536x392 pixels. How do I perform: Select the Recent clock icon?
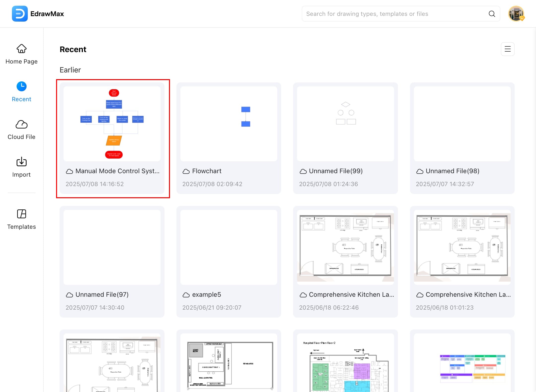[x=22, y=86]
